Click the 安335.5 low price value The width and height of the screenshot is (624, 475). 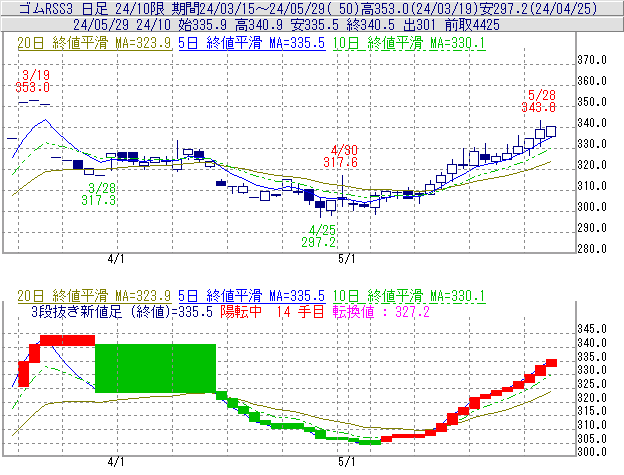tap(315, 25)
